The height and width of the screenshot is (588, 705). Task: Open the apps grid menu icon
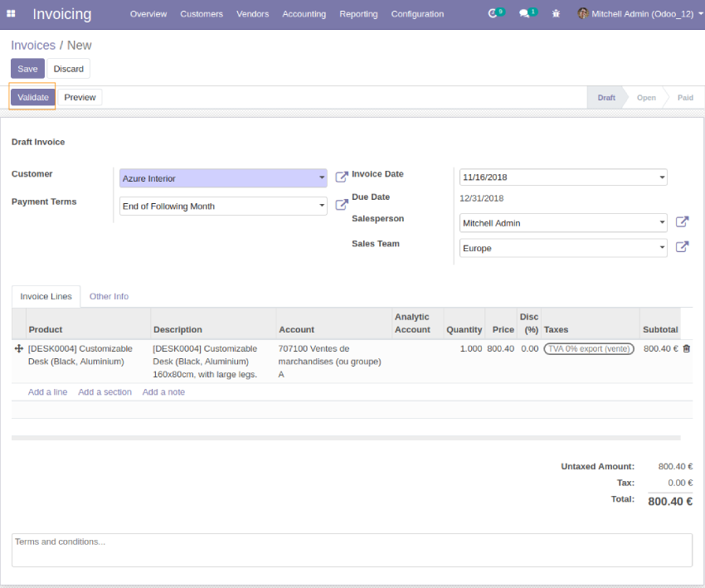[x=12, y=14]
